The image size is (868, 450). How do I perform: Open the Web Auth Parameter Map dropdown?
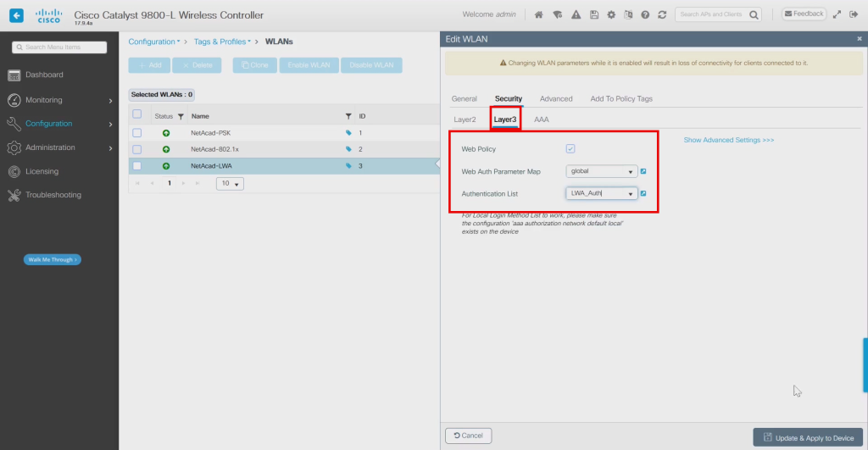point(602,171)
